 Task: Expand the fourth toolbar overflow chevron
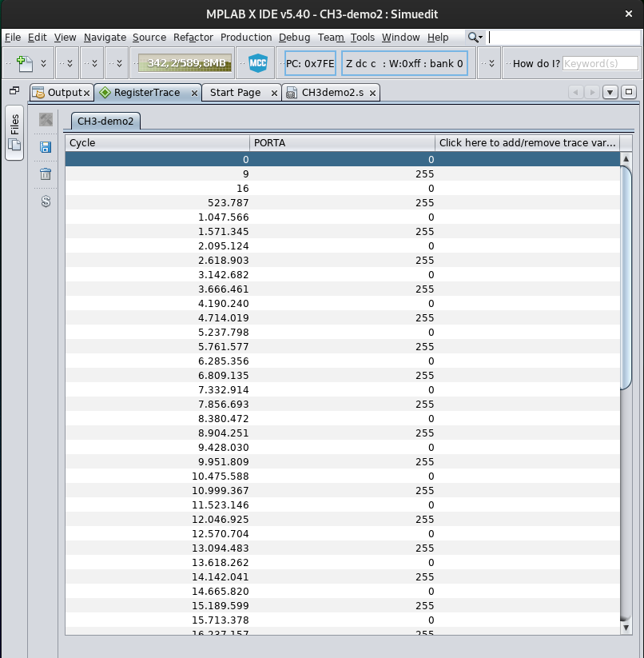point(120,63)
